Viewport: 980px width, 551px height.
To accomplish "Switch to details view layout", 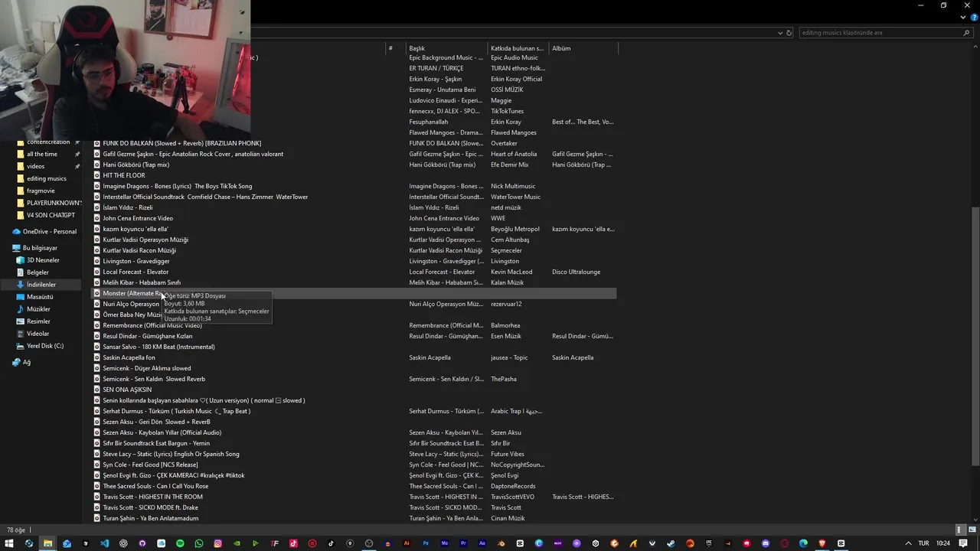I will (959, 530).
